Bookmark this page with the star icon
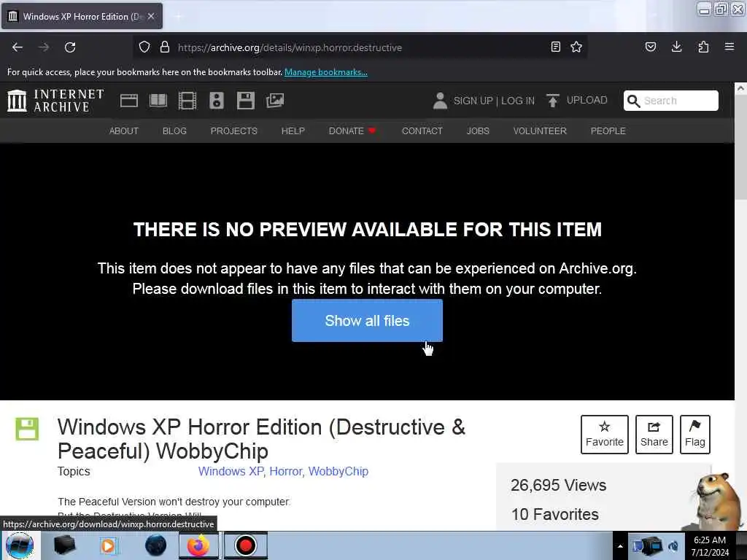 click(576, 47)
